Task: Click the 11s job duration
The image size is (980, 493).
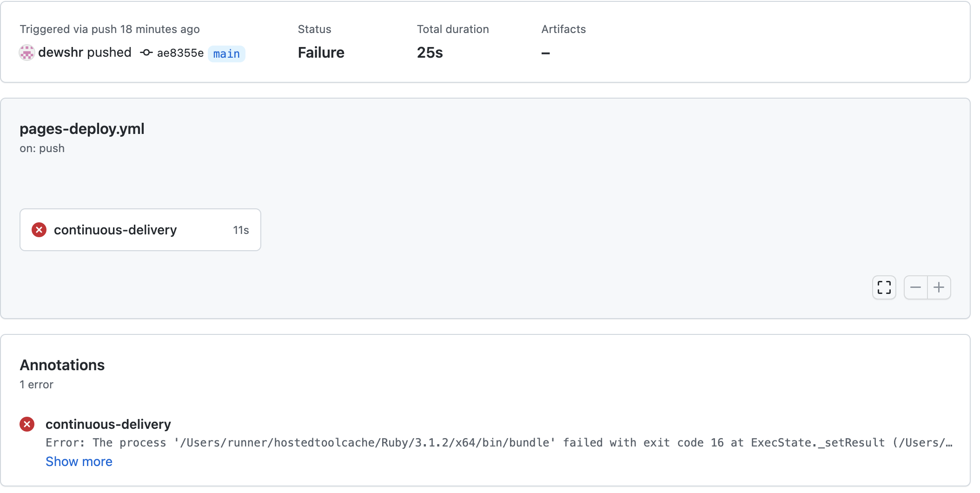Action: (x=241, y=230)
